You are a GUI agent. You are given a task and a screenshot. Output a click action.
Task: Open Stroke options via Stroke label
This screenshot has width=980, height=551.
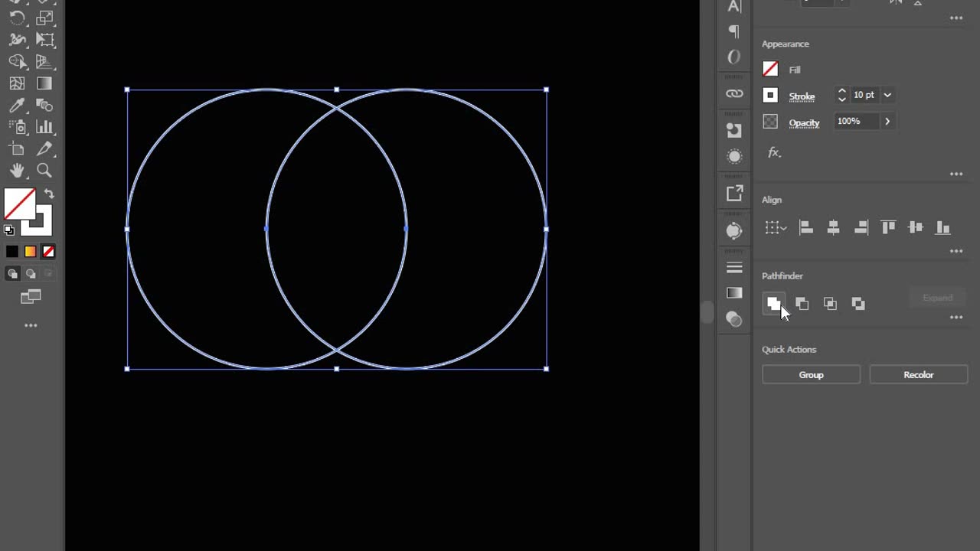click(x=802, y=96)
